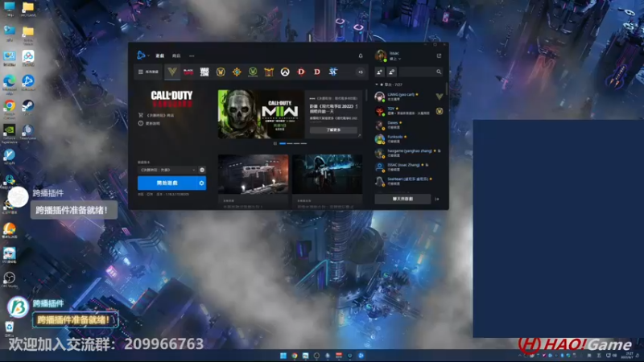Select friend Funksolo in the friends list

[x=409, y=138]
